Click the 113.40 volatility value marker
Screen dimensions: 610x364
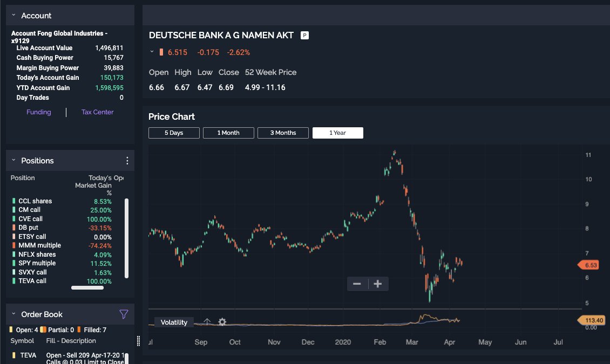(x=591, y=320)
